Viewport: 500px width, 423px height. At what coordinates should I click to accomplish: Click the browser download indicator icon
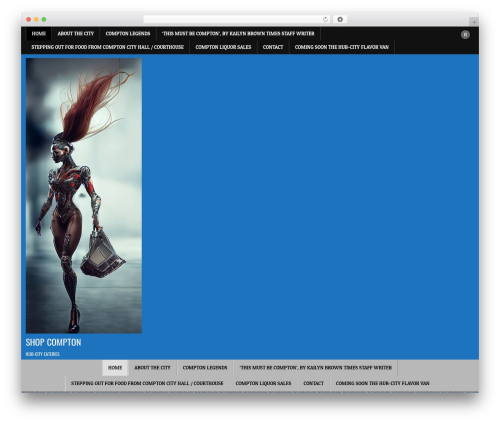(340, 19)
